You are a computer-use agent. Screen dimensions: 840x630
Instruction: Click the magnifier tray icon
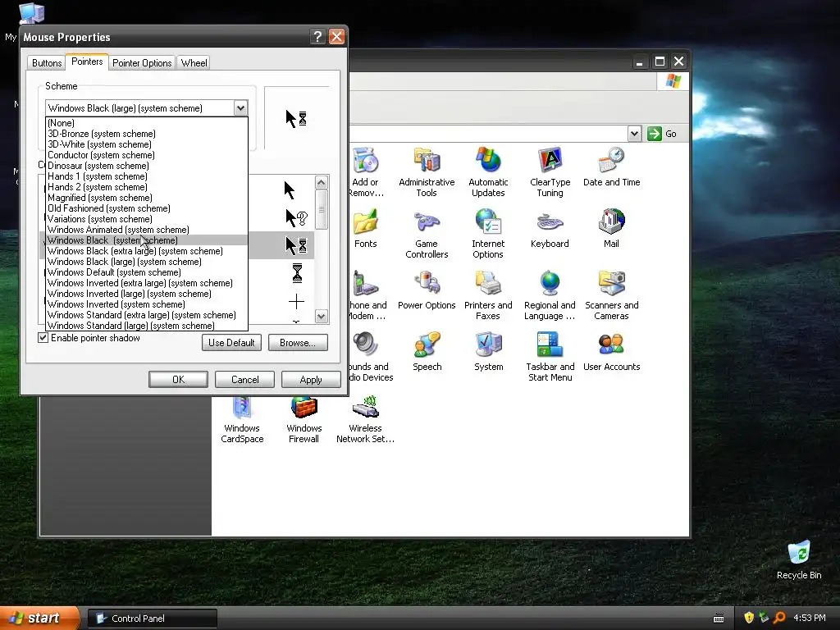coord(779,618)
